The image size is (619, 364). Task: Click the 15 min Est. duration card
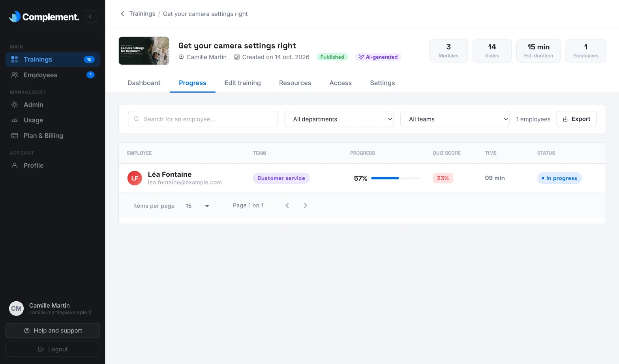538,50
